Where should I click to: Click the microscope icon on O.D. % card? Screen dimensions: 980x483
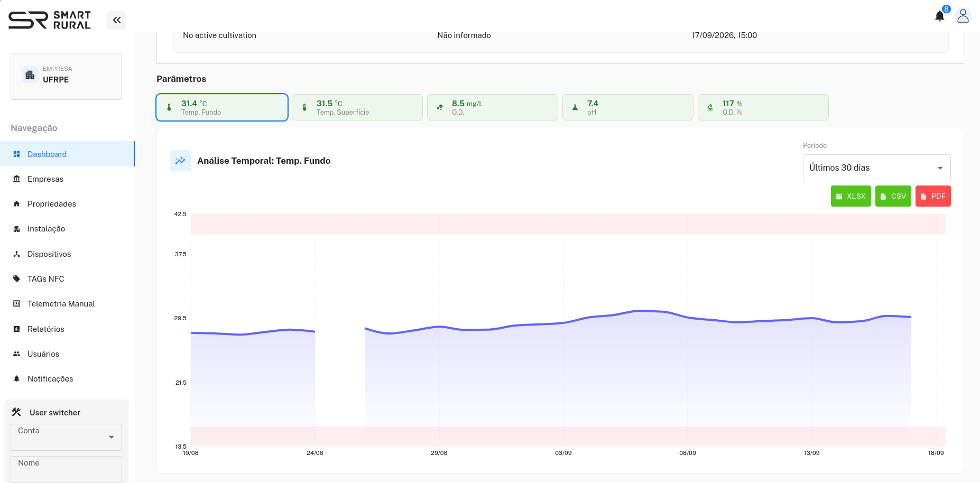click(x=710, y=107)
